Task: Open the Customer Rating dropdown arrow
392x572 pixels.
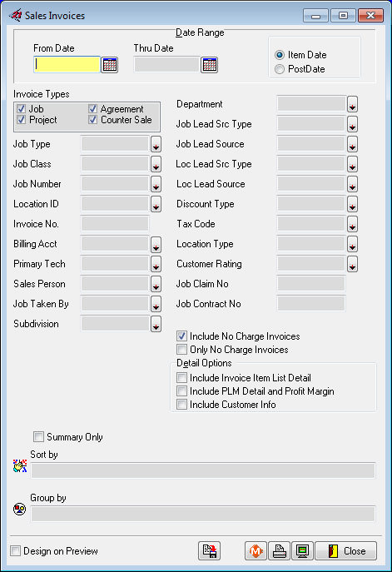Action: (x=352, y=264)
